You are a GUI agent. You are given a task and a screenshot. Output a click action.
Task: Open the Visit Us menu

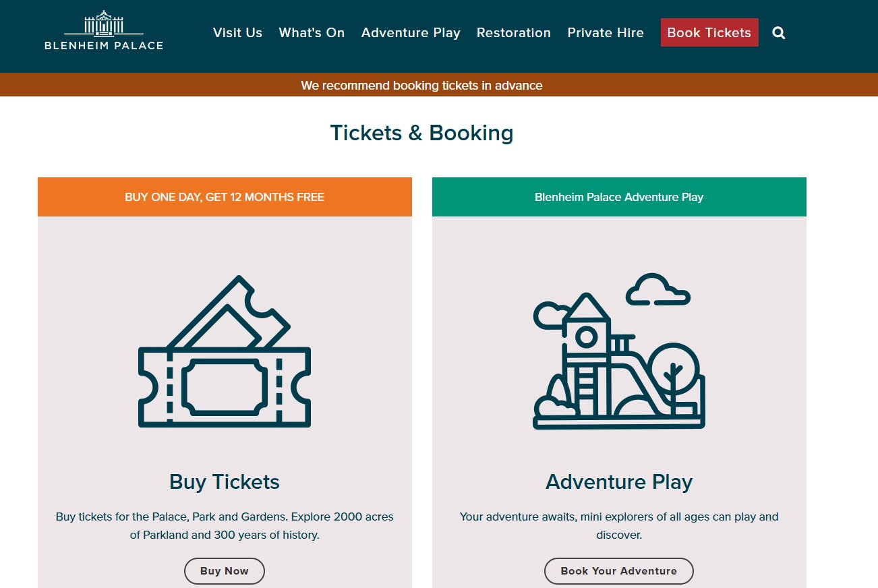237,32
